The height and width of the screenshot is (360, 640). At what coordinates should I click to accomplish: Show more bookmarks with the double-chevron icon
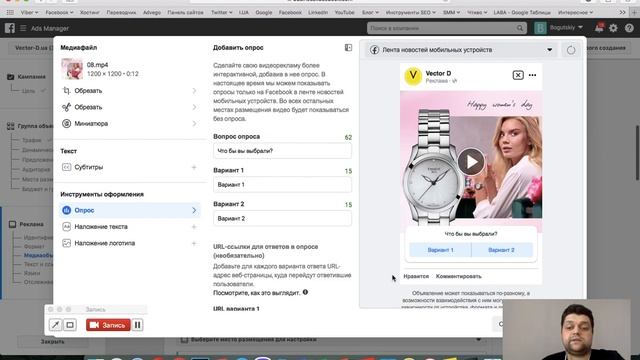pos(622,13)
